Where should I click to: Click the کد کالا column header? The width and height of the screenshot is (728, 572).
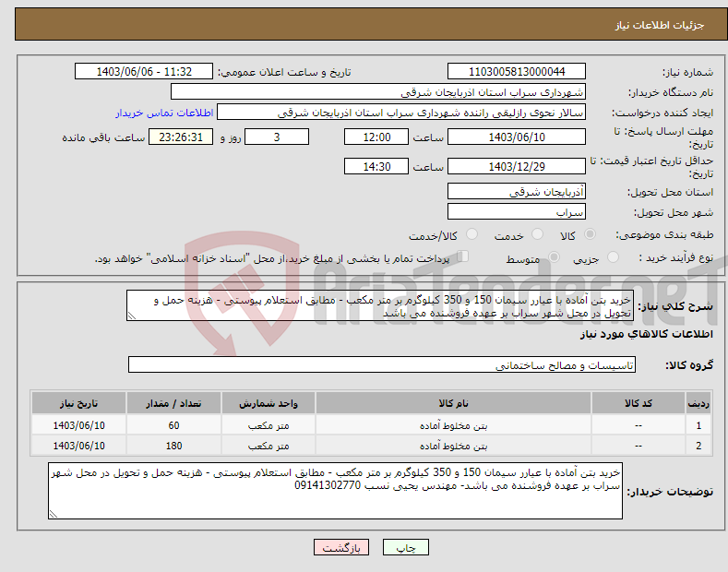[638, 403]
